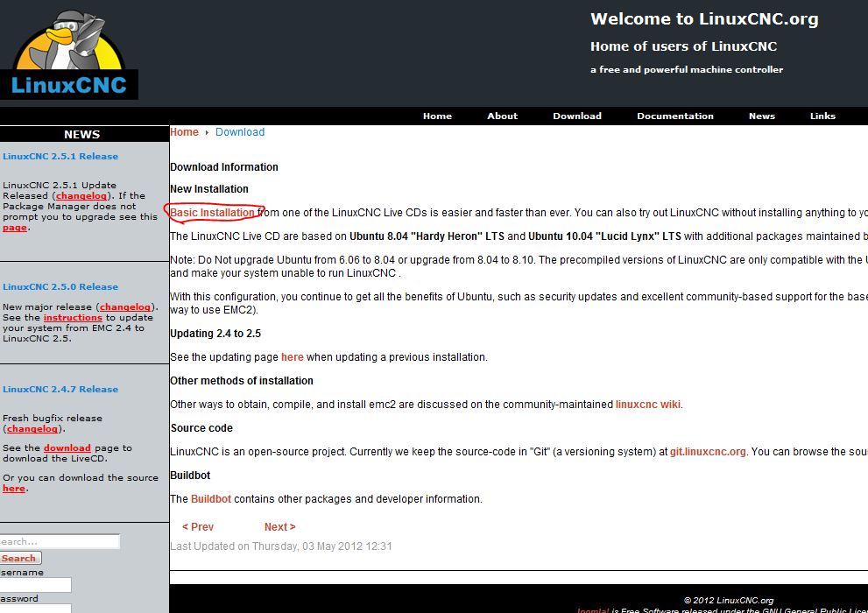Click the sidebar 'here' link to download the source
Viewport: 868px width, 613px height.
(x=14, y=489)
